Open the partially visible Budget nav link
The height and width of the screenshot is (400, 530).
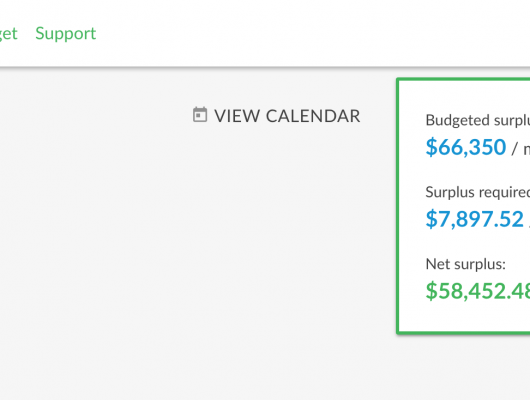8,34
